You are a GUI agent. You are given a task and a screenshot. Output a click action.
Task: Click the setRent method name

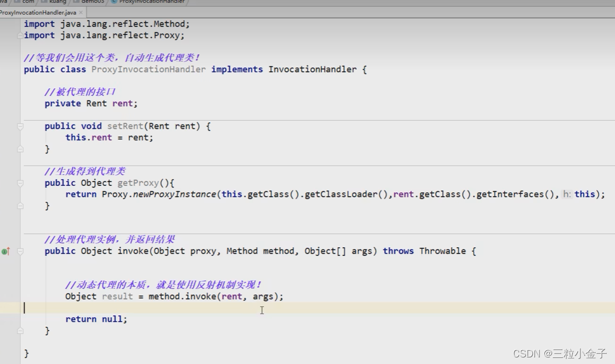[x=125, y=126]
